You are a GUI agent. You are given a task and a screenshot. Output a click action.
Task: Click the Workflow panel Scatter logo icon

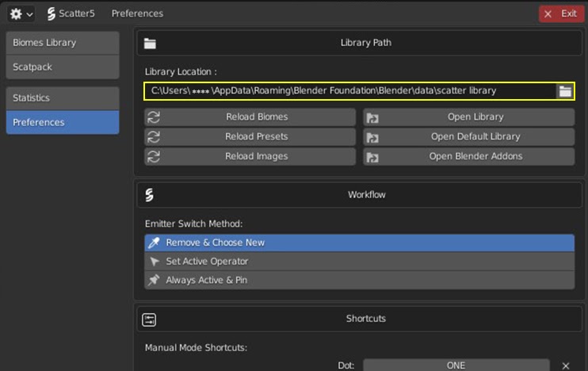pyautogui.click(x=149, y=195)
